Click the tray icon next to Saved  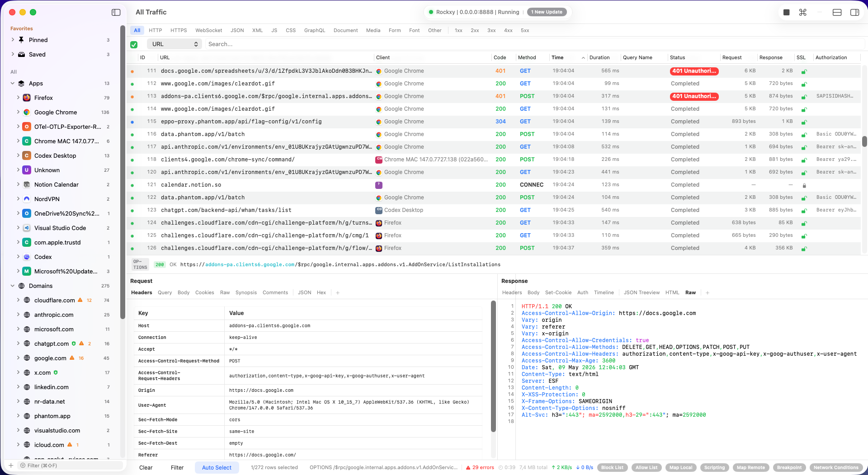click(21, 54)
